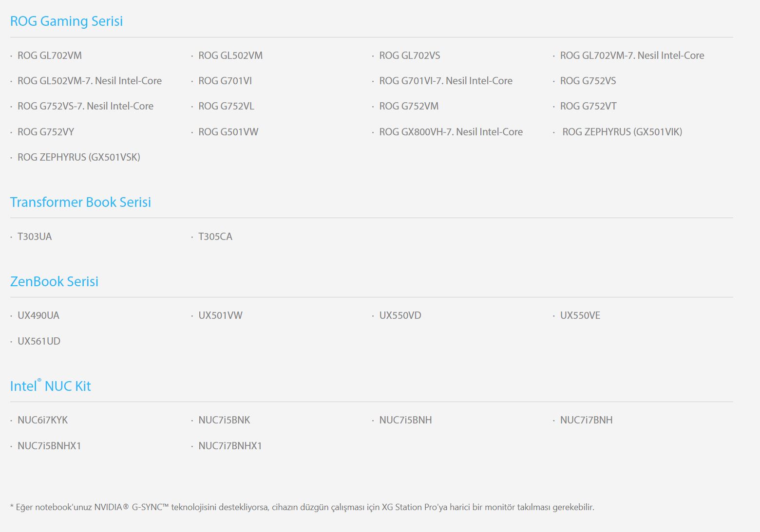This screenshot has height=532, width=760.
Task: Select the UX490UA model
Action: coord(38,315)
